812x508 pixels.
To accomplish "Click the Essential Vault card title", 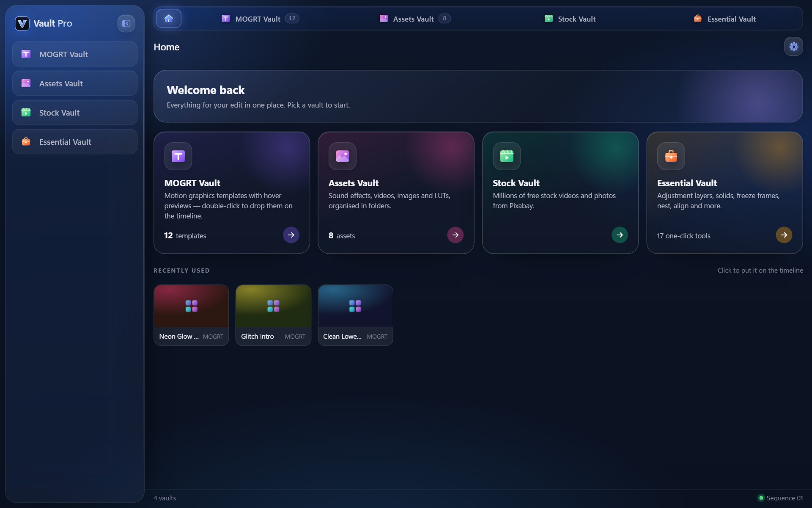I will [687, 183].
